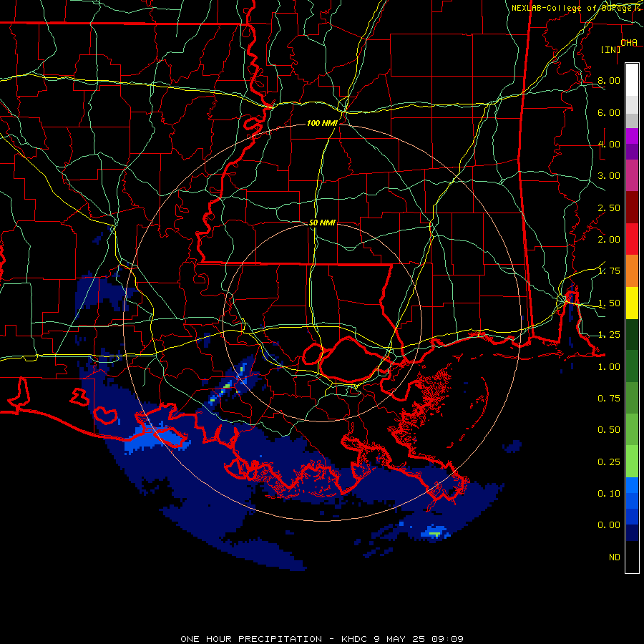The height and width of the screenshot is (644, 644).
Task: Select the bright magenta legend swatch
Action: 632,136
